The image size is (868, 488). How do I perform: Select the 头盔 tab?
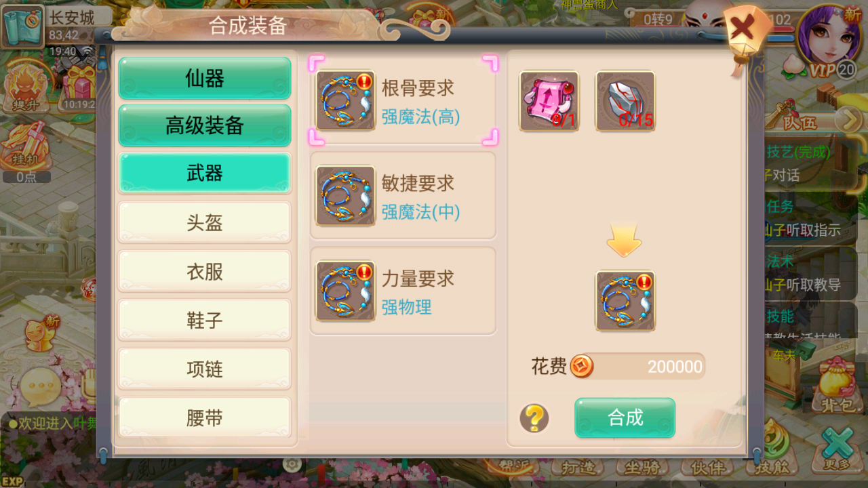(205, 222)
